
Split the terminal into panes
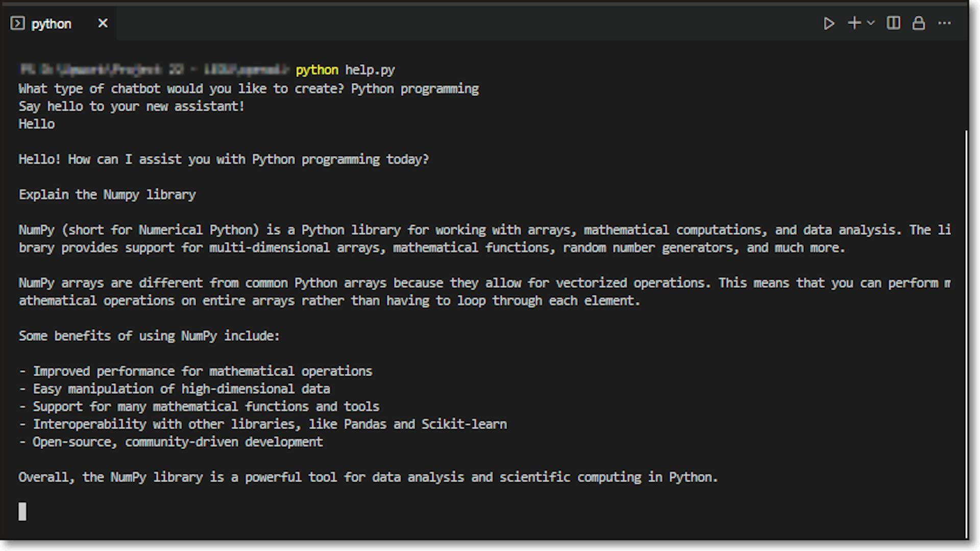click(x=893, y=23)
